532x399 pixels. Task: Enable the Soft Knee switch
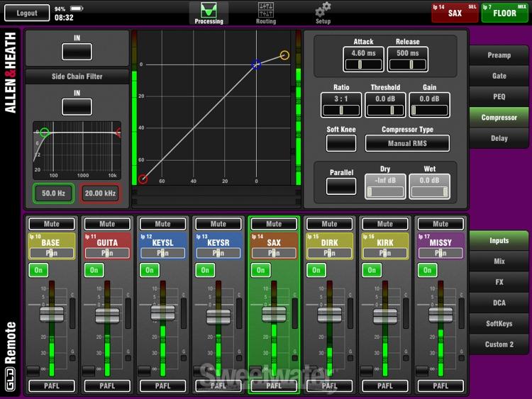tap(341, 143)
